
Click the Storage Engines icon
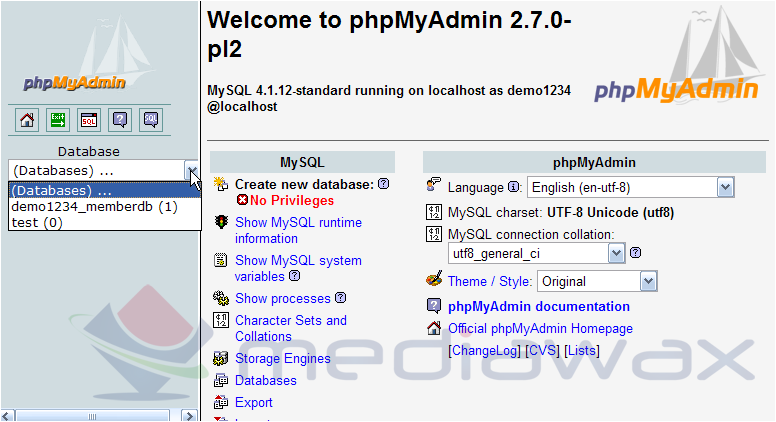(x=221, y=358)
